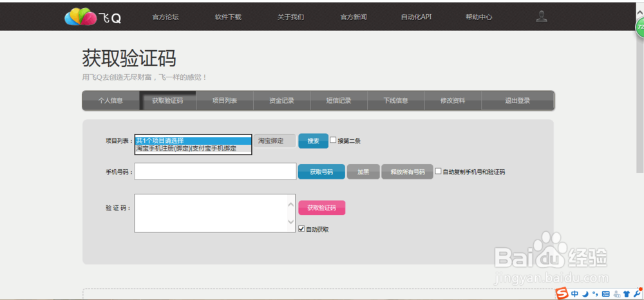The image size is (644, 300).
Task: Open the Sogou wrench settings icon
Action: coord(637,293)
